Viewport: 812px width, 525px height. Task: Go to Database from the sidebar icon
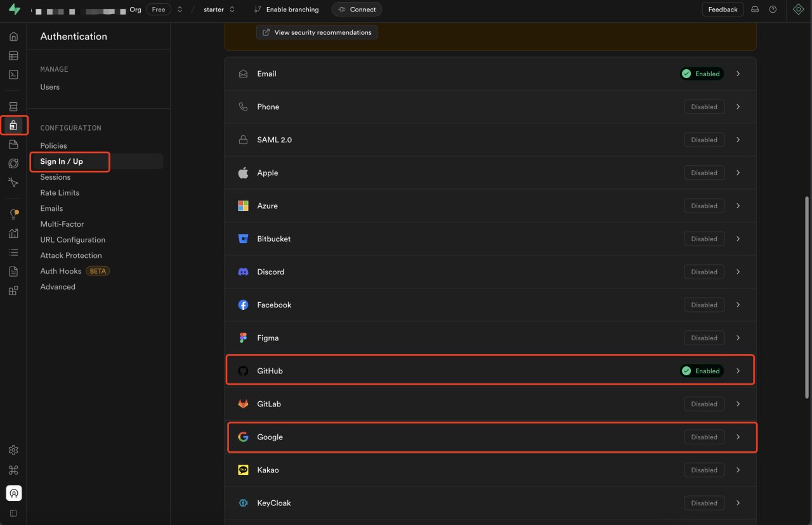(x=13, y=107)
